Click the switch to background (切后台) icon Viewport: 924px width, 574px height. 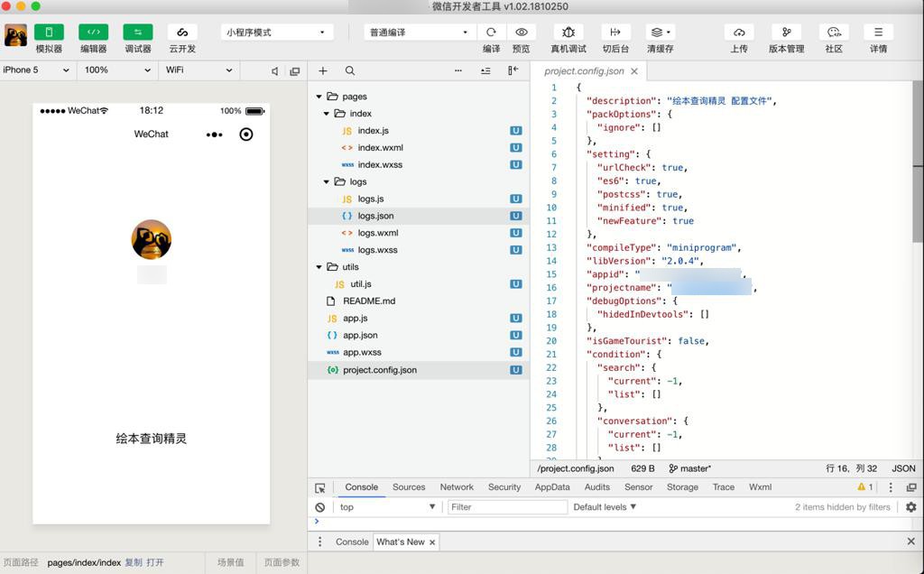click(615, 32)
